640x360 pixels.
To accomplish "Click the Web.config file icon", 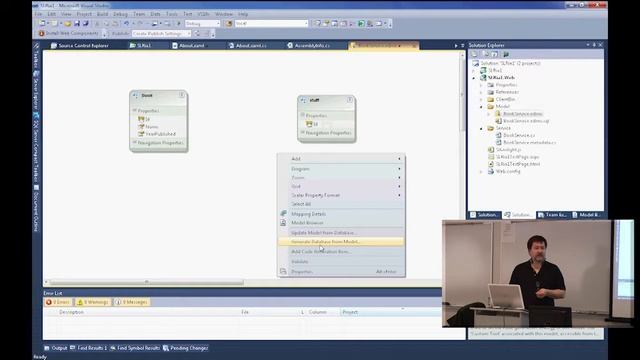I will [x=491, y=171].
